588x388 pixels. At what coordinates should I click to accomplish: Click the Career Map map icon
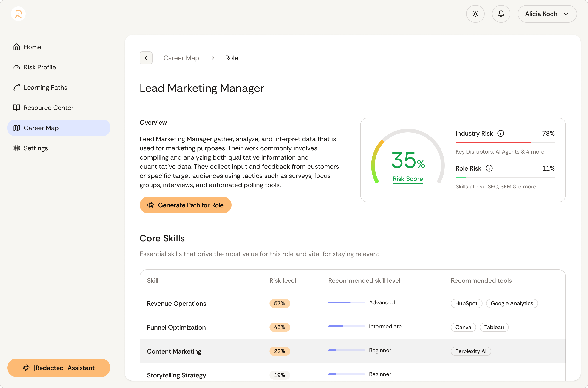(x=17, y=128)
